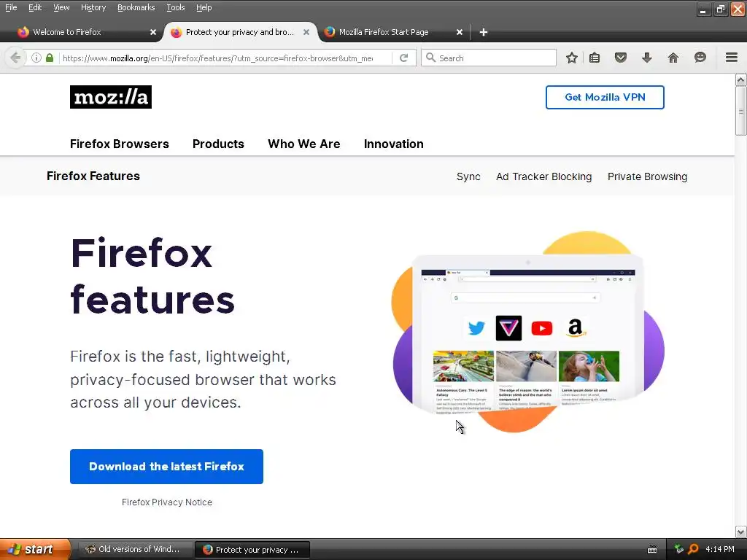Screen dimensions: 747x560
Task: Open the hamburger application menu
Action: point(732,58)
